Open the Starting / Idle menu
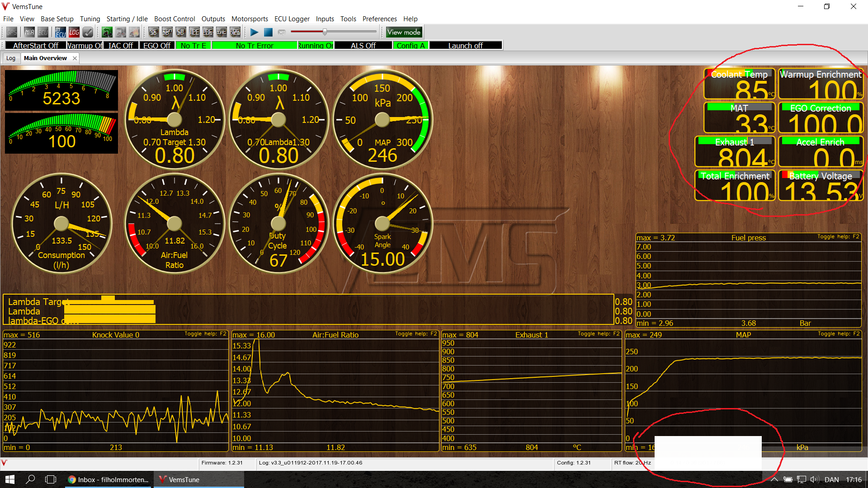 127,19
